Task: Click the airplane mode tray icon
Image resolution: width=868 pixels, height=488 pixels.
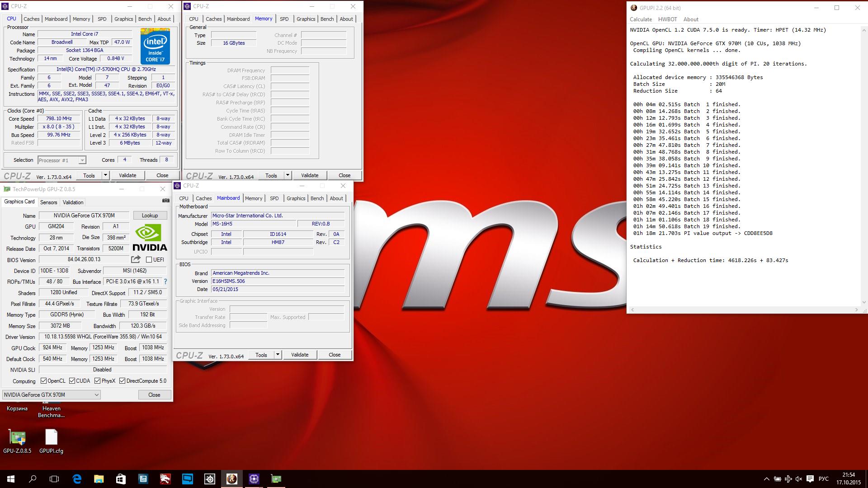Action: click(788, 479)
